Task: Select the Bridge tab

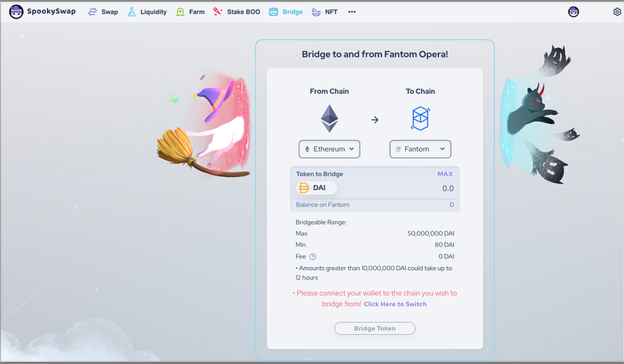Action: [292, 12]
